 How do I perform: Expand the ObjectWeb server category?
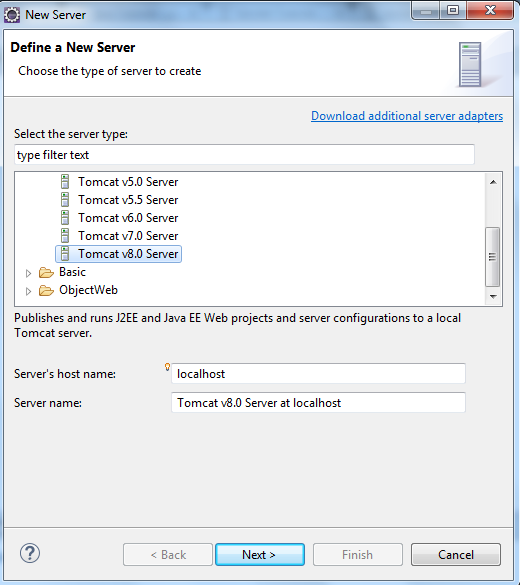28,291
